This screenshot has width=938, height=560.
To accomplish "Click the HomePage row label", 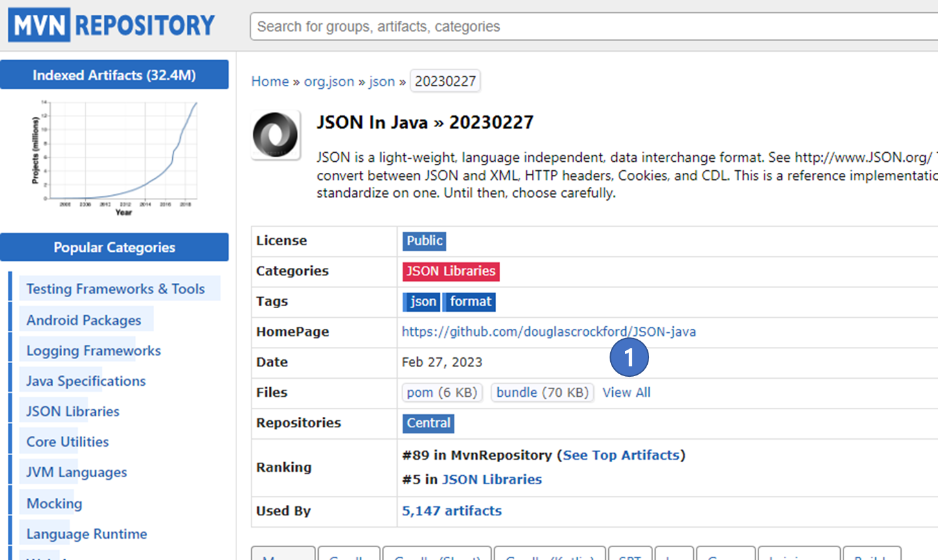I will [292, 332].
